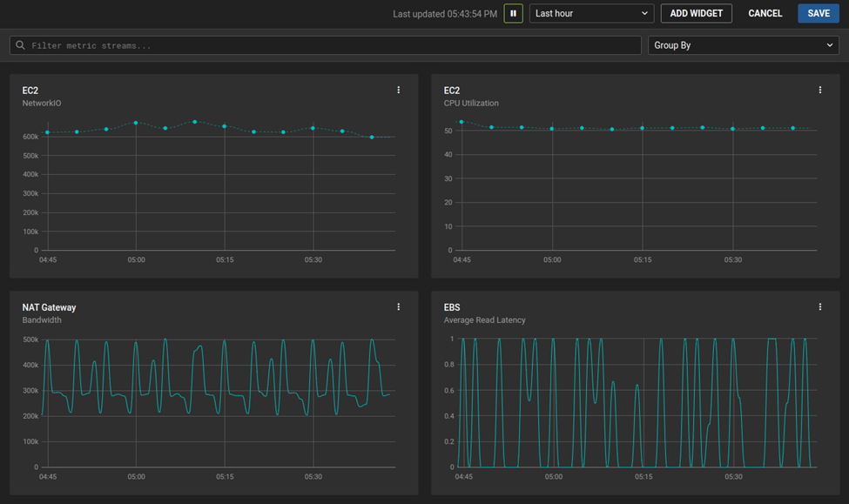Click the CPU Utilization subtitle
The width and height of the screenshot is (849, 504).
(471, 103)
